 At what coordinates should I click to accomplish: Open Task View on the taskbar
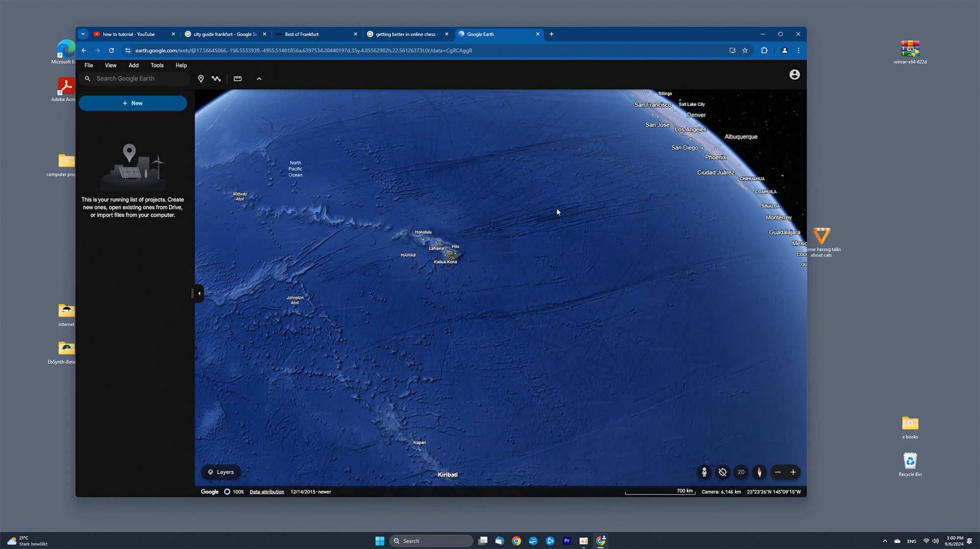[x=483, y=541]
